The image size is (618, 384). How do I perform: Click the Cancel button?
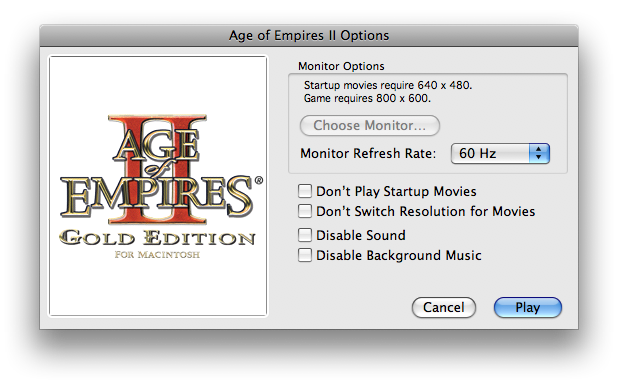pos(444,307)
